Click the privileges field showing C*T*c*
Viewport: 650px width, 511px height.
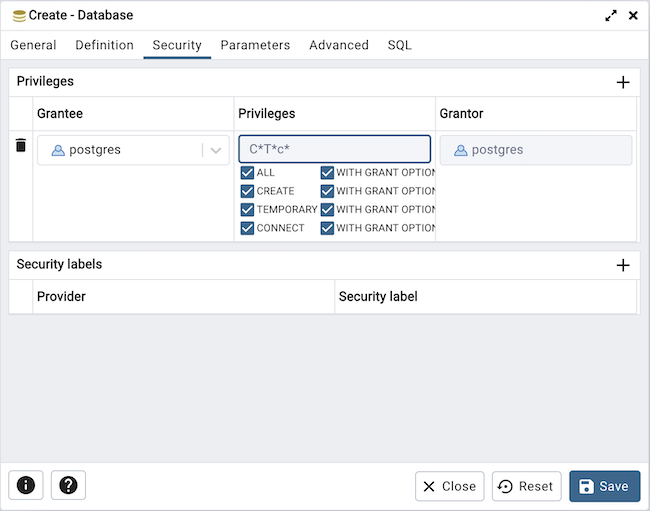[334, 149]
